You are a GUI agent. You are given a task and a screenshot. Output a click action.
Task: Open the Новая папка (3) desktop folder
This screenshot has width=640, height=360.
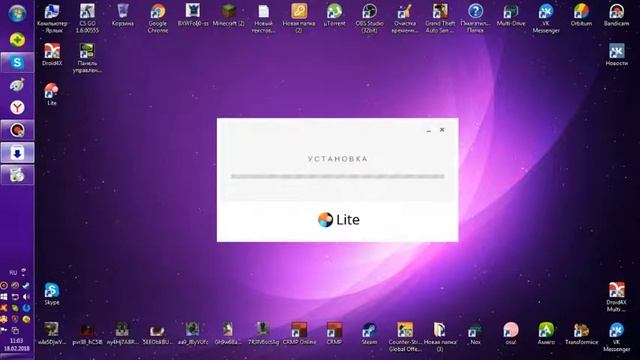pos(440,336)
